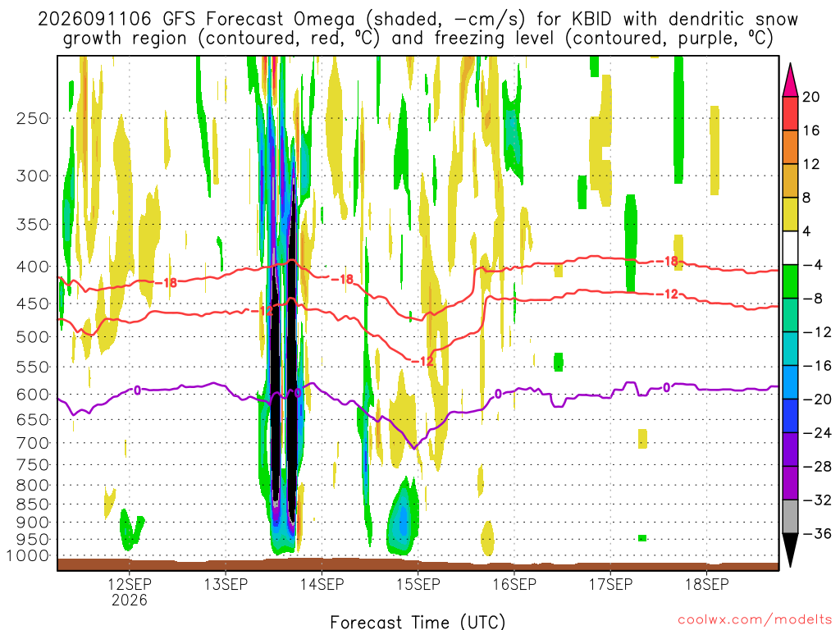Click the 14SEP time axis label
The width and height of the screenshot is (840, 630).
pyautogui.click(x=322, y=584)
